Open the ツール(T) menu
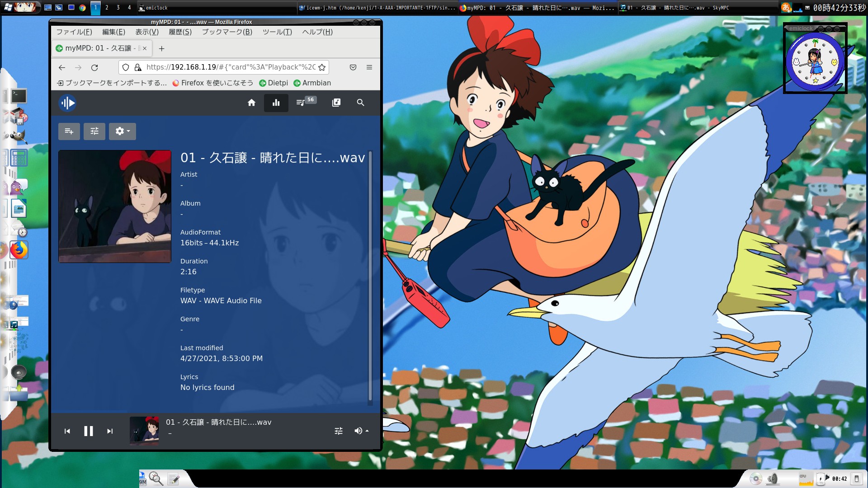This screenshot has width=868, height=488. click(x=277, y=32)
